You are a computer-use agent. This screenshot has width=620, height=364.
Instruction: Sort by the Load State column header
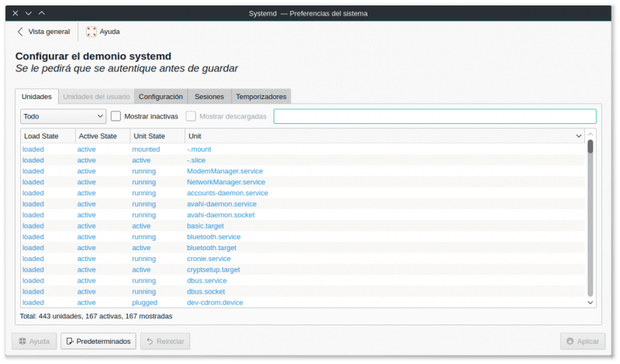click(48, 136)
